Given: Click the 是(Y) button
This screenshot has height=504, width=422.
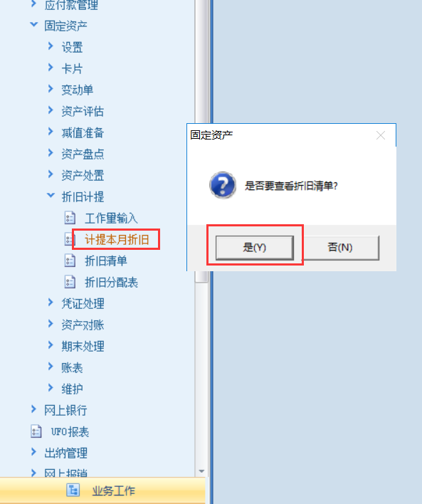Looking at the screenshot, I should click(255, 248).
